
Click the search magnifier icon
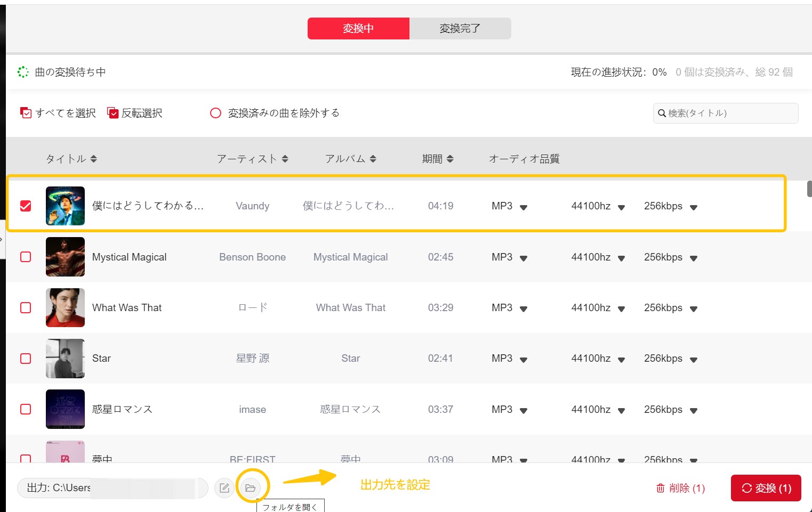(x=662, y=113)
